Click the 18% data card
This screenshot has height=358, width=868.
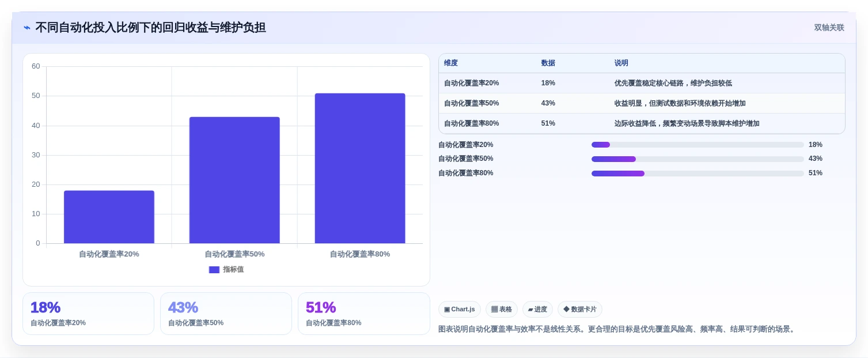click(x=88, y=314)
